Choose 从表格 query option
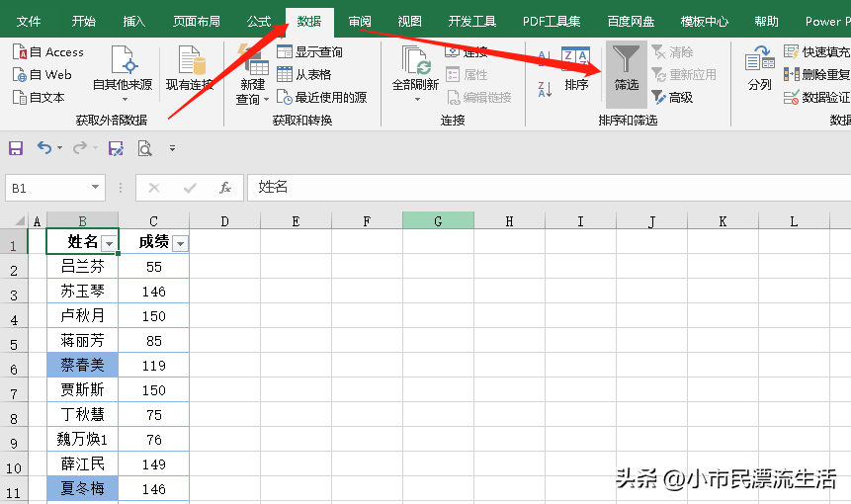The image size is (851, 504). 304,74
